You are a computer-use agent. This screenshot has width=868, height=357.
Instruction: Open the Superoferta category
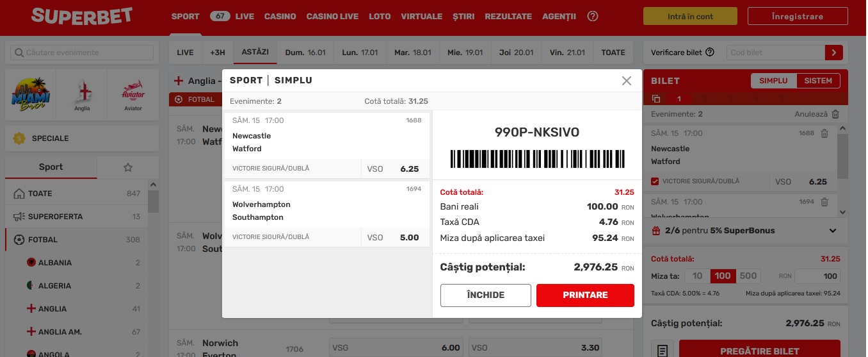77,217
